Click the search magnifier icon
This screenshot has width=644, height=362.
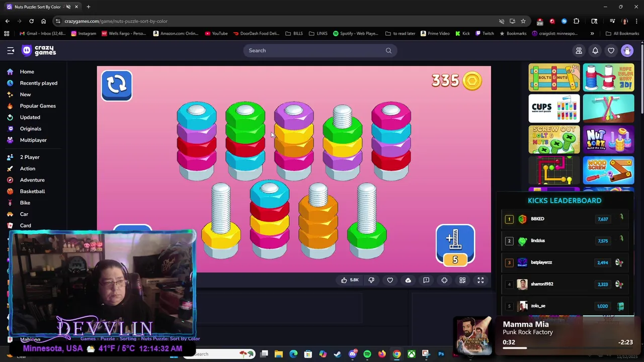[x=388, y=50]
